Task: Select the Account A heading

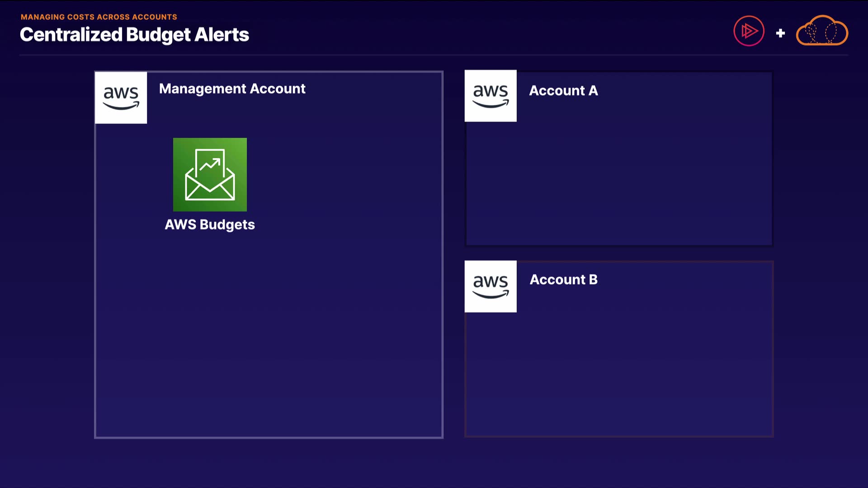Action: click(563, 91)
